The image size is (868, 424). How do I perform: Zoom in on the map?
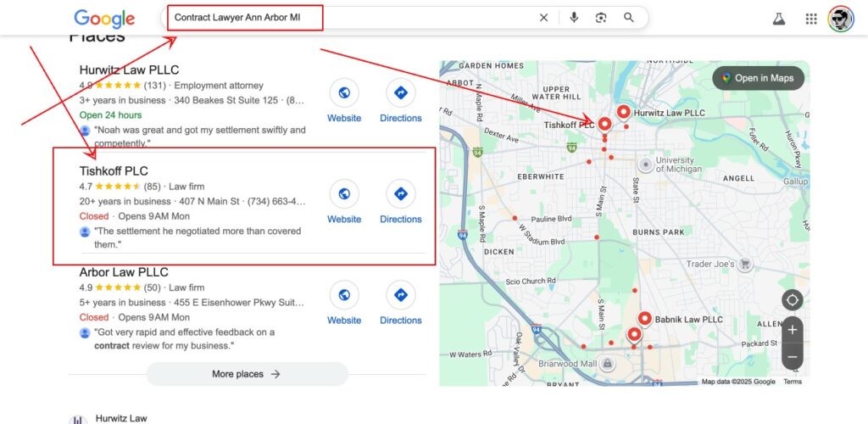tap(793, 330)
